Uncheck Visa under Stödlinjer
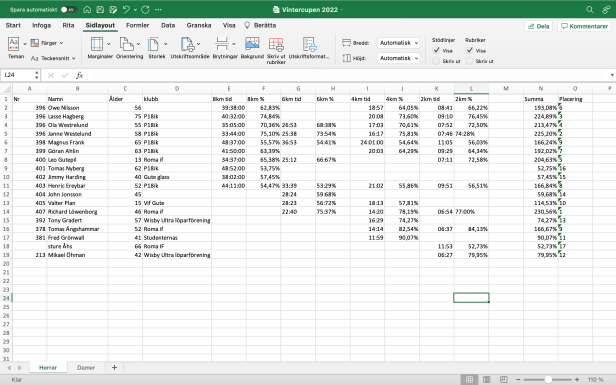Image resolution: width=616 pixels, height=385 pixels. tap(436, 50)
